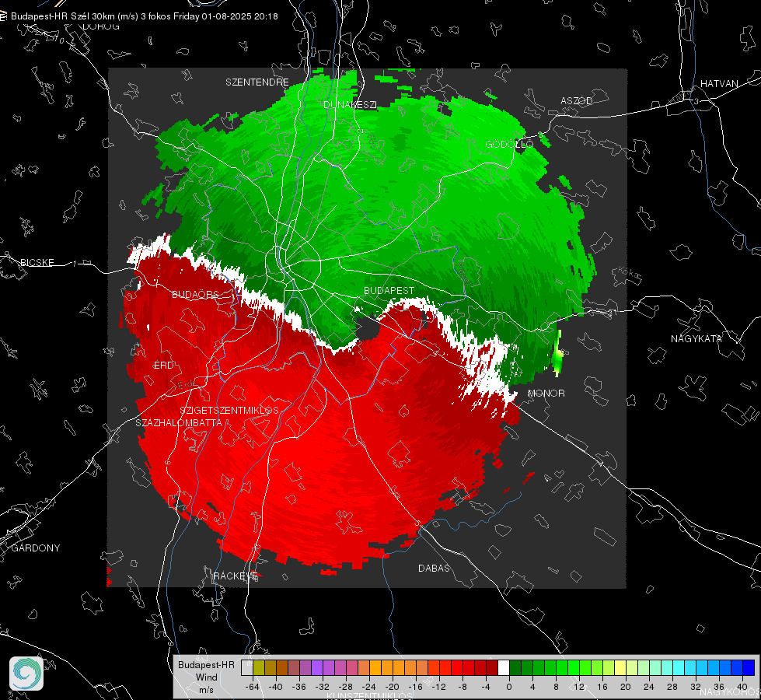Click the 0 value on the legend scale
Viewport: 761px width, 700px height.
click(x=509, y=687)
